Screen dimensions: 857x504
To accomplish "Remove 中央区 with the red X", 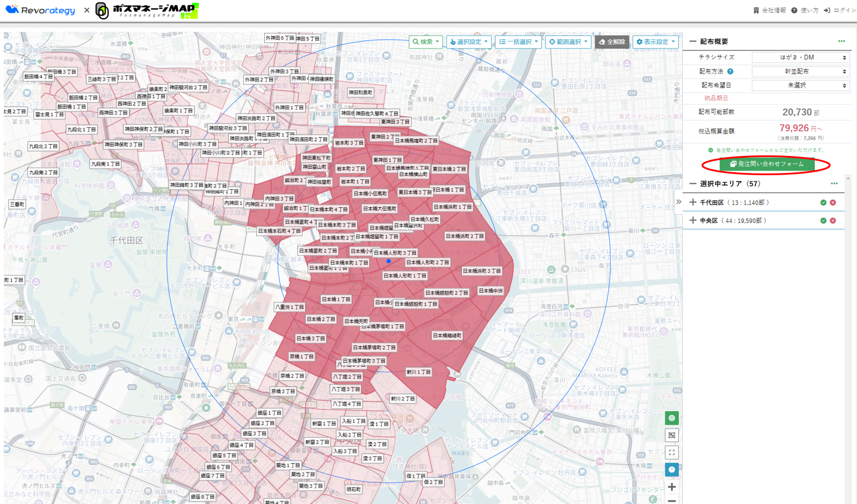I will tap(833, 221).
